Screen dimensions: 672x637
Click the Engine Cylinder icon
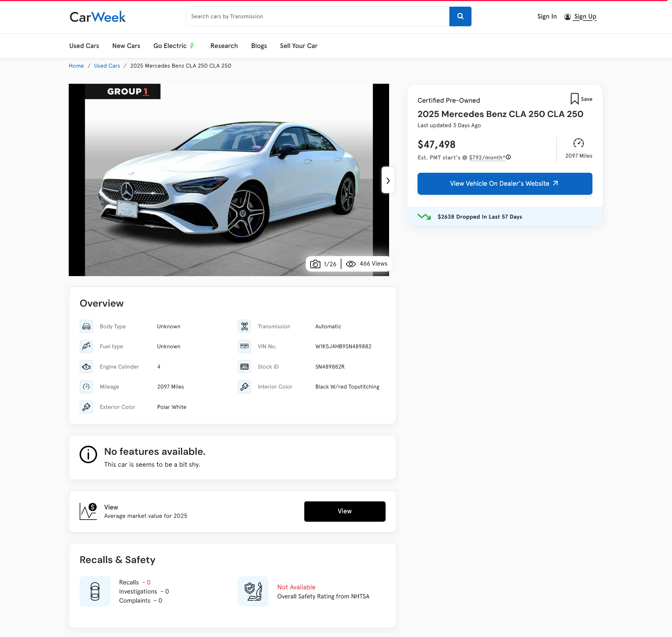point(86,367)
